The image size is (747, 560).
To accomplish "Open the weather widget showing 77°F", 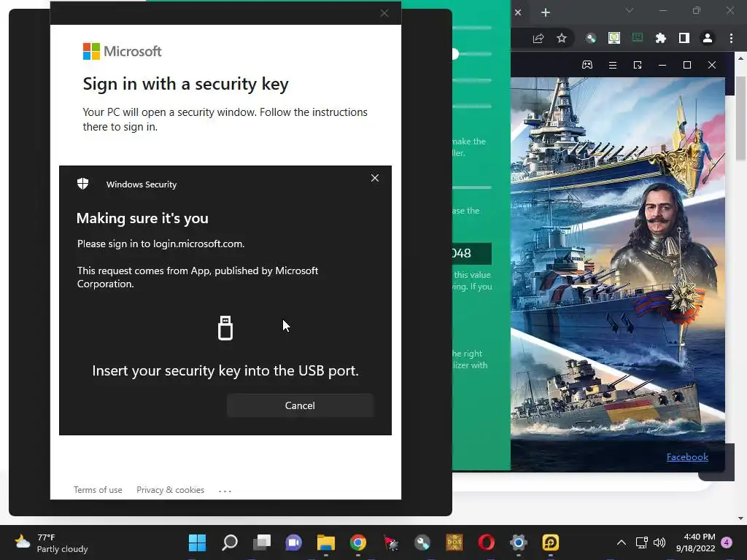I will [x=52, y=542].
